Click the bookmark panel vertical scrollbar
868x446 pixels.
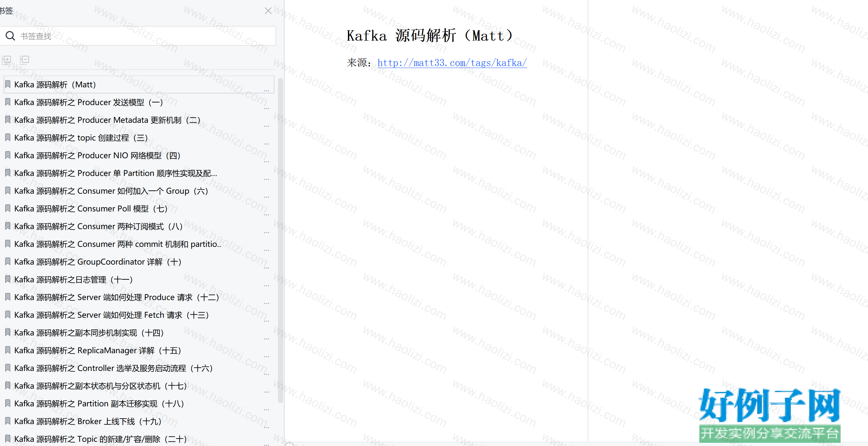click(x=280, y=240)
